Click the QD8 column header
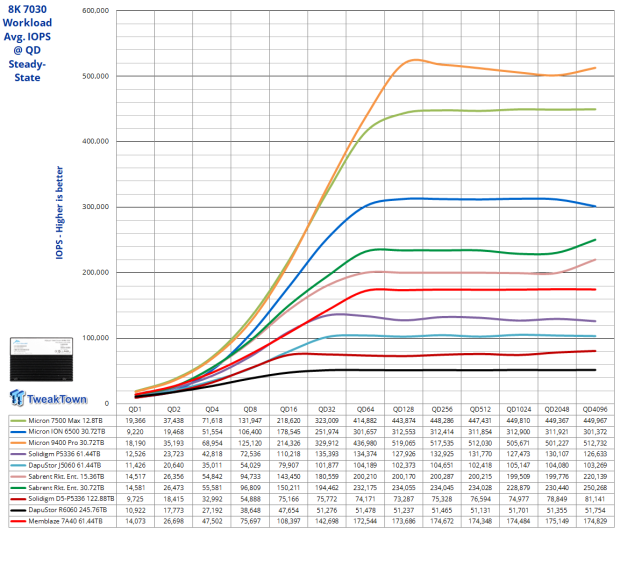 pyautogui.click(x=250, y=409)
